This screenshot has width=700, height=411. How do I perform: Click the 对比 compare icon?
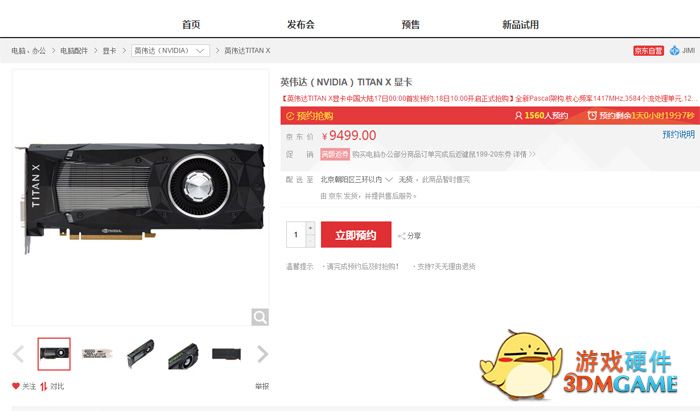click(x=44, y=386)
